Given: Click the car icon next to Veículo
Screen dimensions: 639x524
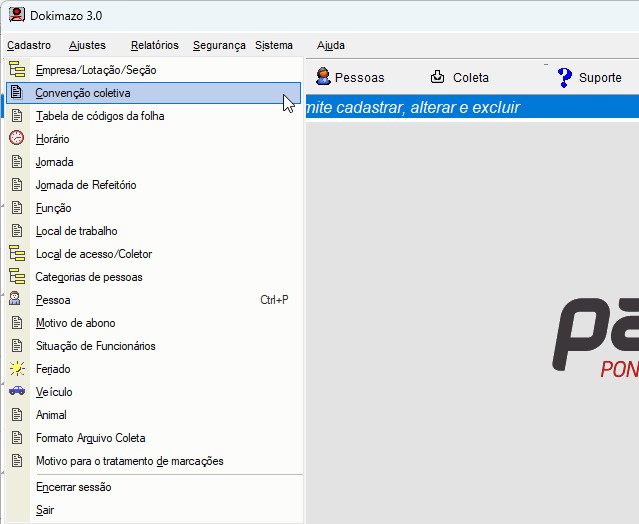Looking at the screenshot, I should (16, 392).
